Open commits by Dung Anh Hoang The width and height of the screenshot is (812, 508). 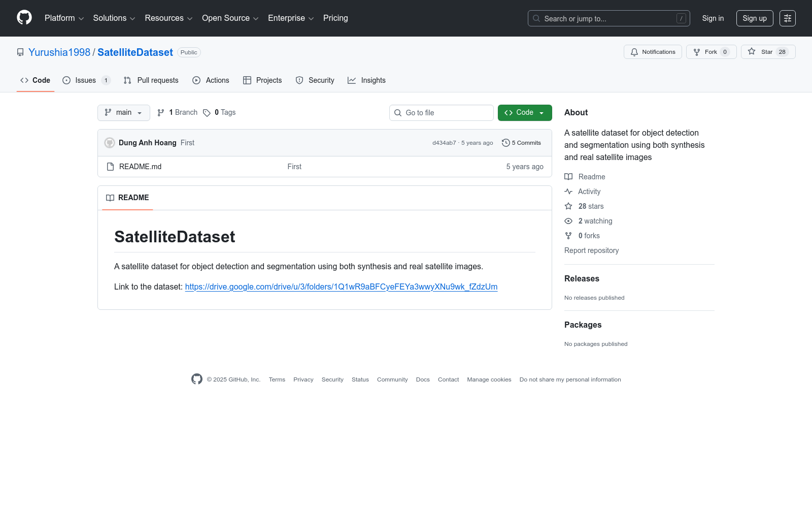pyautogui.click(x=148, y=143)
